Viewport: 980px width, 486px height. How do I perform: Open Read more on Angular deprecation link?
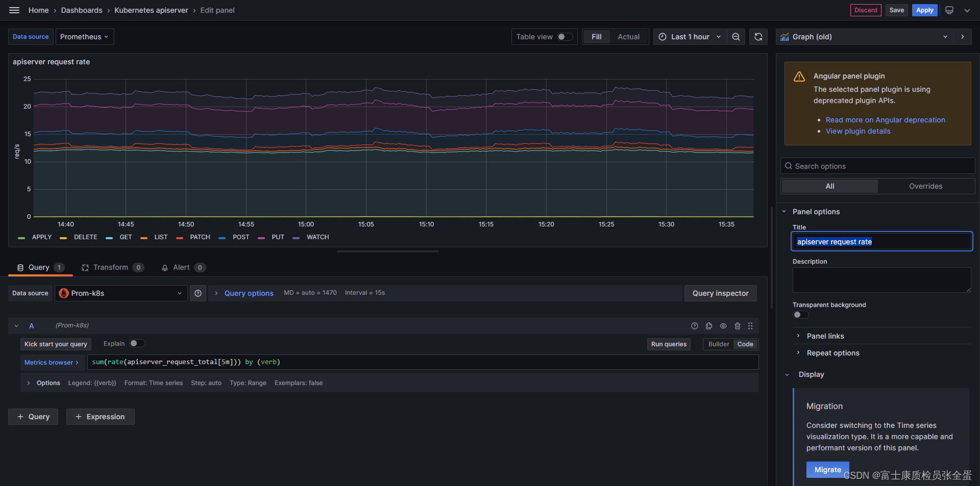click(x=885, y=120)
